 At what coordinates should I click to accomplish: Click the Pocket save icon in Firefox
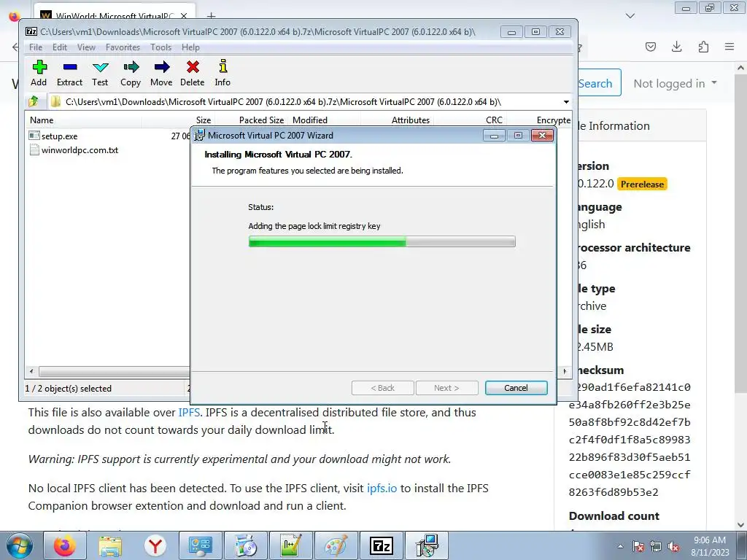click(x=650, y=47)
